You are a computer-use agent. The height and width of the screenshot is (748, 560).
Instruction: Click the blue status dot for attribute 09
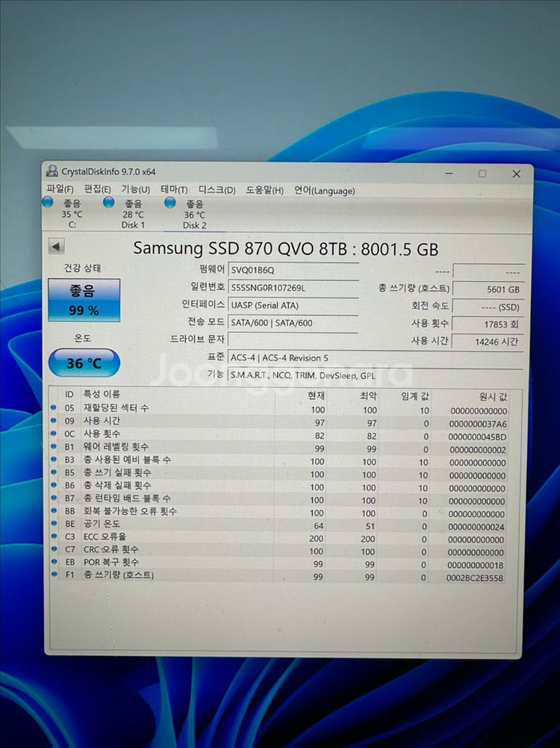tap(53, 420)
